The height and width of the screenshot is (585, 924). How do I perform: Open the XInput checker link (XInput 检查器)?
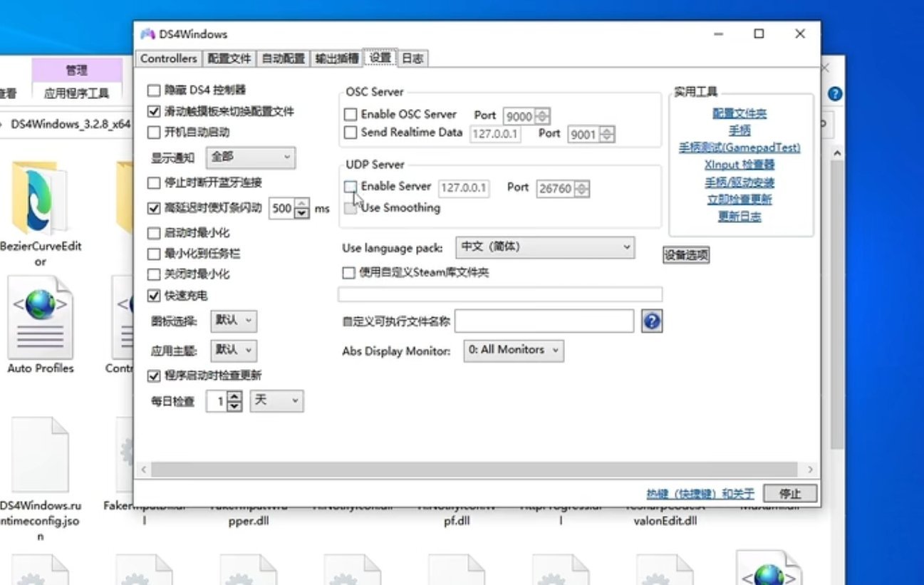(739, 165)
